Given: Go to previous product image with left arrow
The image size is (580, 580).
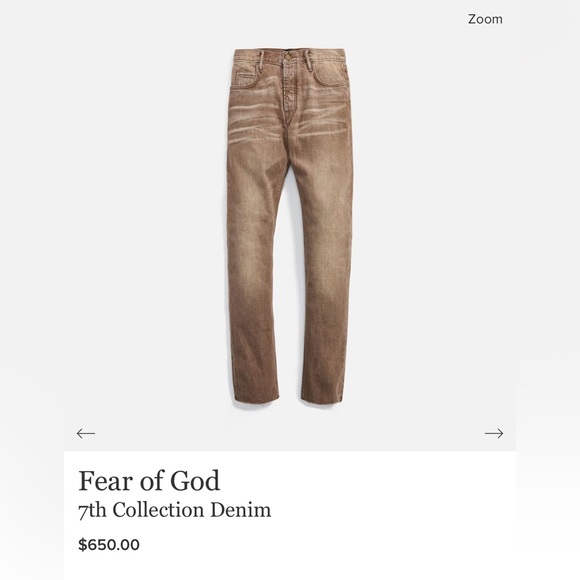Looking at the screenshot, I should (86, 433).
